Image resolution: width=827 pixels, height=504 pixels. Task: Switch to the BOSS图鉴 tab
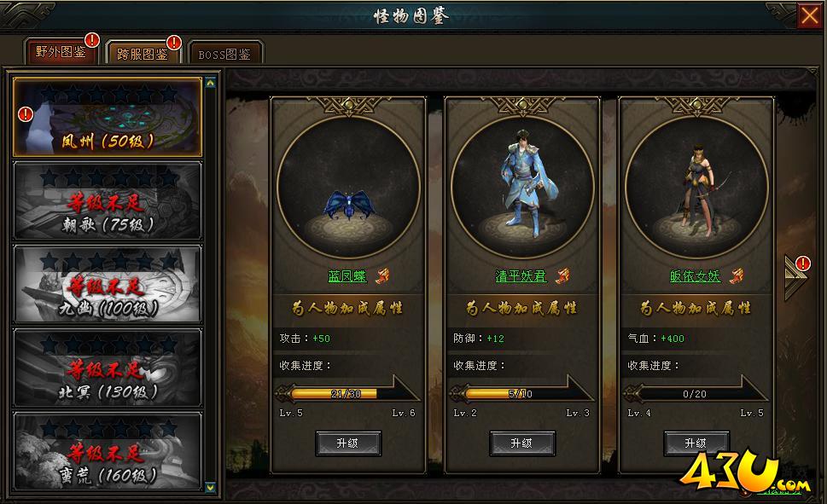(x=224, y=54)
